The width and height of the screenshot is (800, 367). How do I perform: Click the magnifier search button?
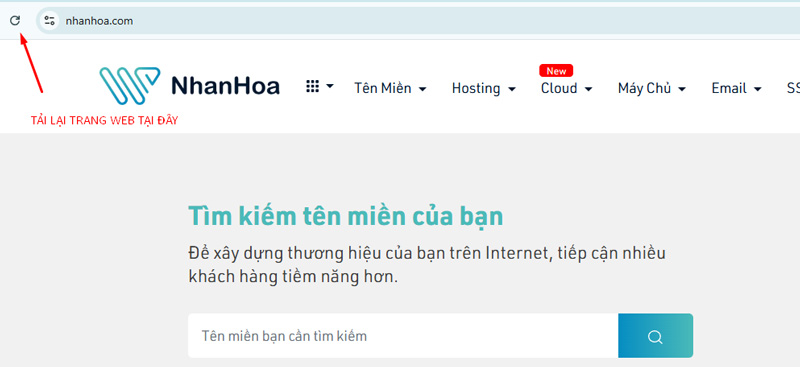tap(656, 336)
